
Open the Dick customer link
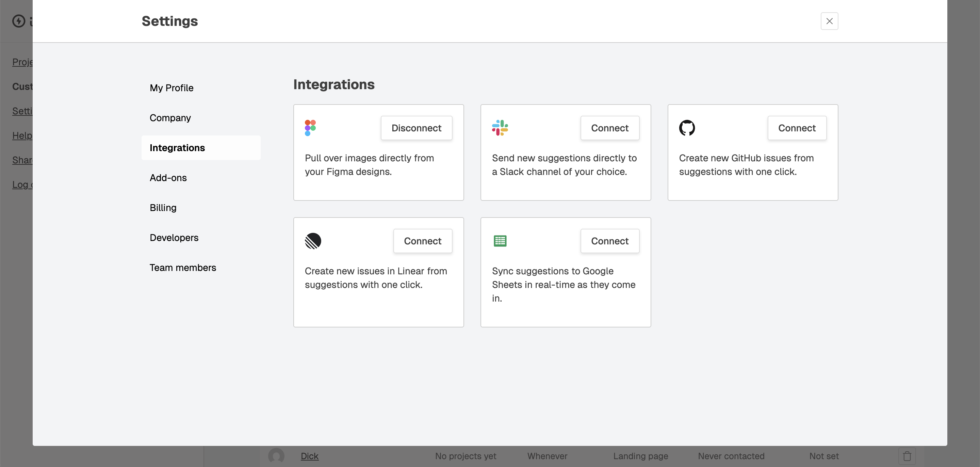click(309, 456)
